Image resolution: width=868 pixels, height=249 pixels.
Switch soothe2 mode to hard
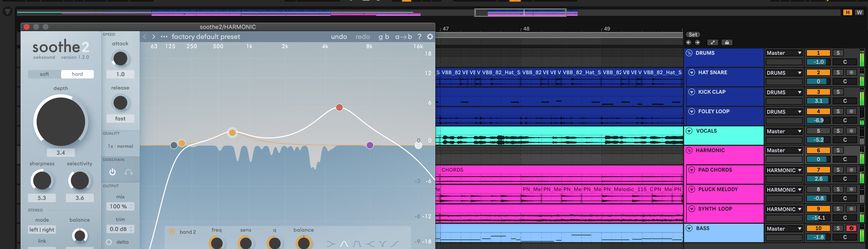77,74
